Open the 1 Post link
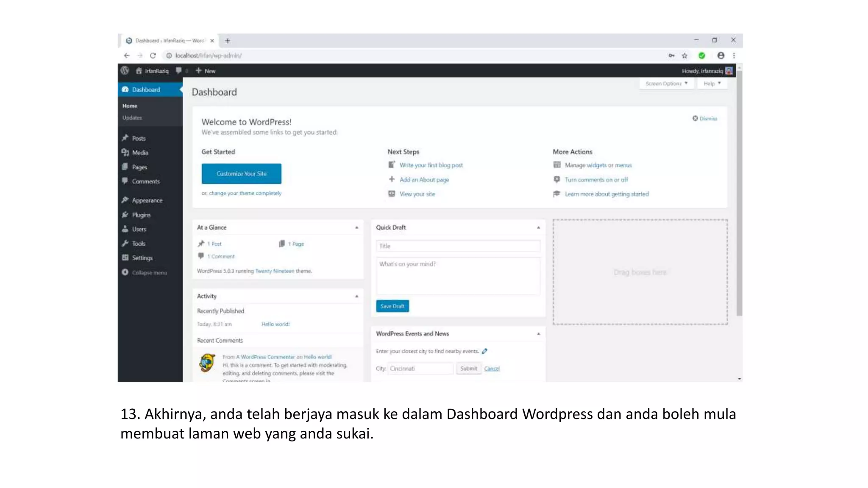The width and height of the screenshot is (868, 488). 214,244
